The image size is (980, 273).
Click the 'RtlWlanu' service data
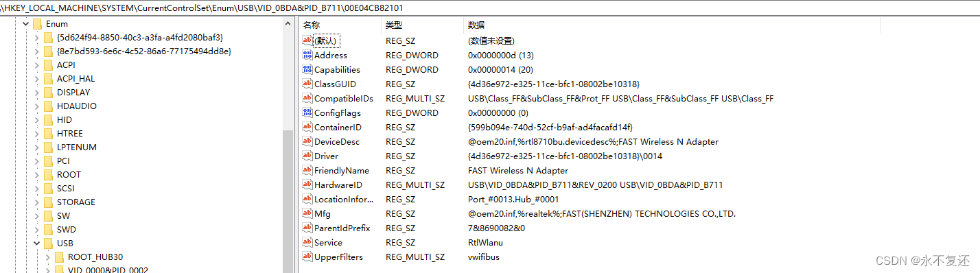(485, 242)
